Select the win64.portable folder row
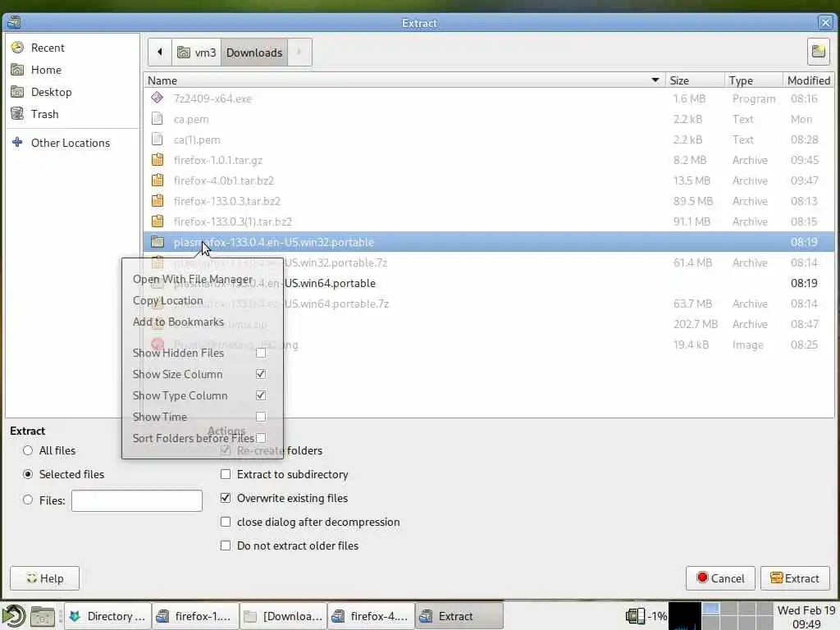840x630 pixels. [x=489, y=283]
